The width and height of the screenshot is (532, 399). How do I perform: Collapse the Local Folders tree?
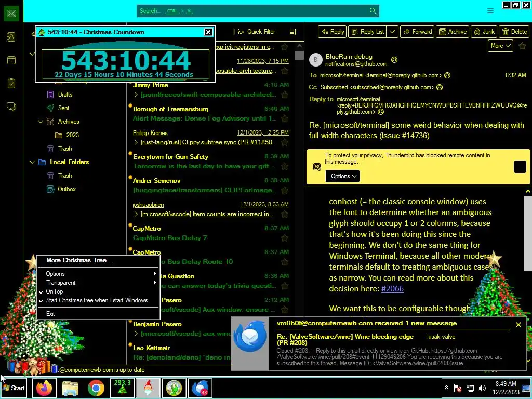tap(32, 162)
